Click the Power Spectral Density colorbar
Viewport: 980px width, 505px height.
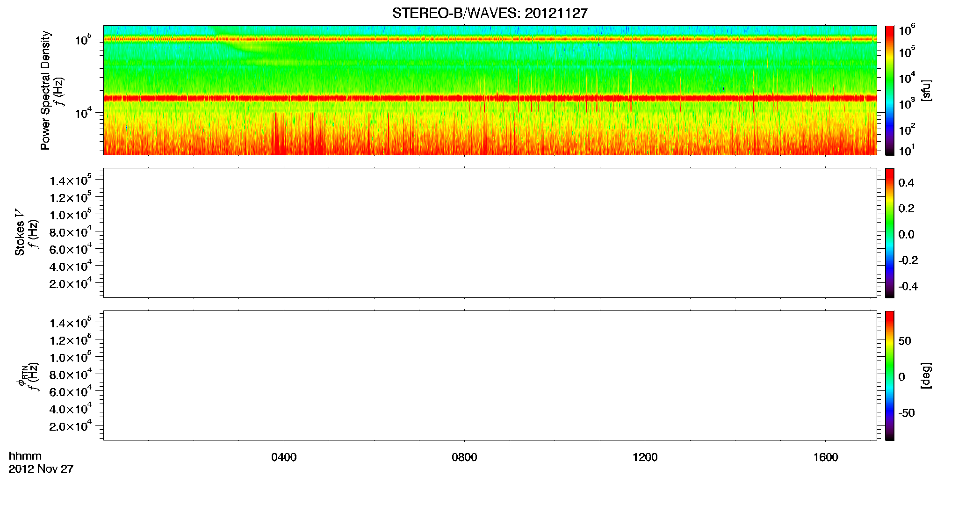coord(889,90)
